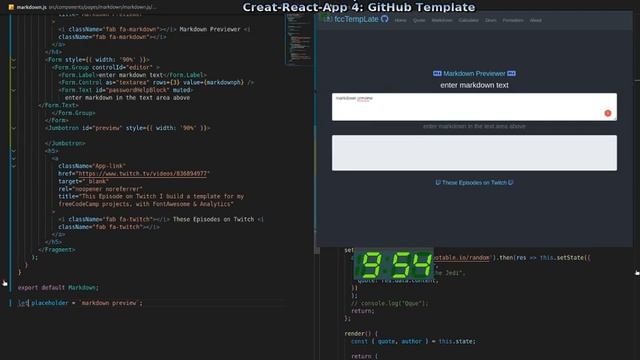Open the Markdown nav item

point(442,20)
